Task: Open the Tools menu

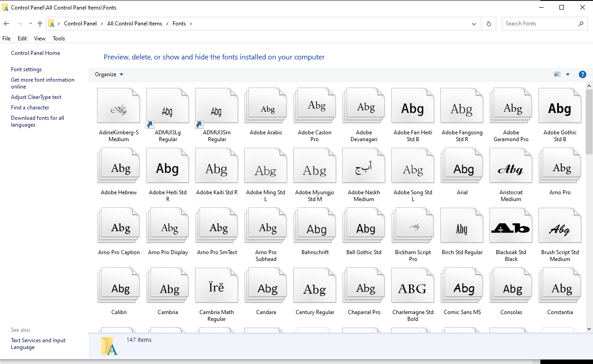Action: point(59,38)
